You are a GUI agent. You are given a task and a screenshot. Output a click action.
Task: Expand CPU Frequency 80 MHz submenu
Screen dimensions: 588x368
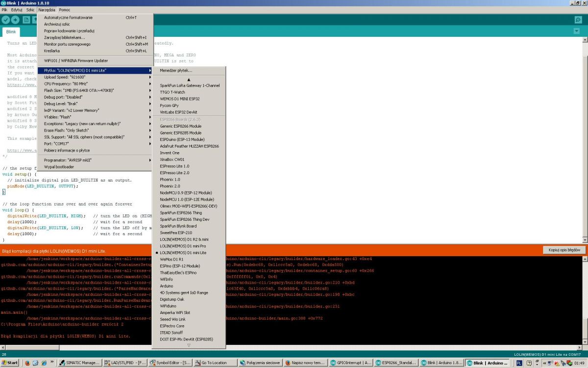click(x=96, y=84)
